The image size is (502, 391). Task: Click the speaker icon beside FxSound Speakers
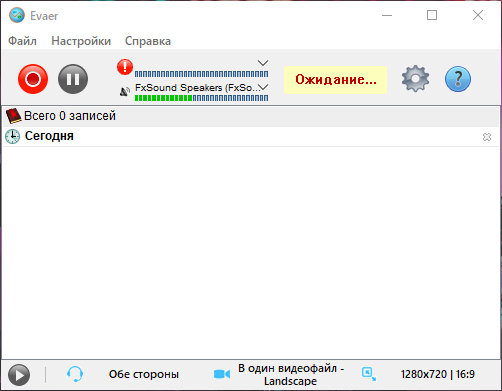pos(125,91)
